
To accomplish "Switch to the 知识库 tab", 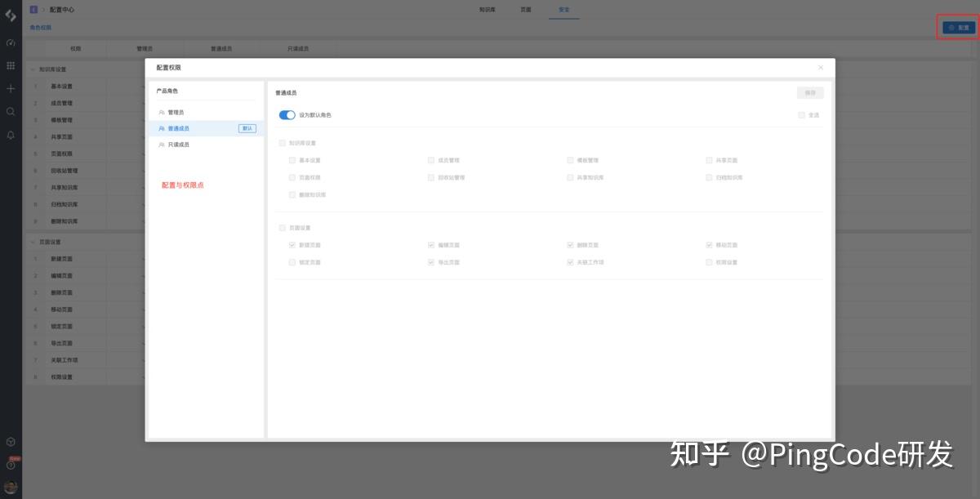I will (x=487, y=10).
